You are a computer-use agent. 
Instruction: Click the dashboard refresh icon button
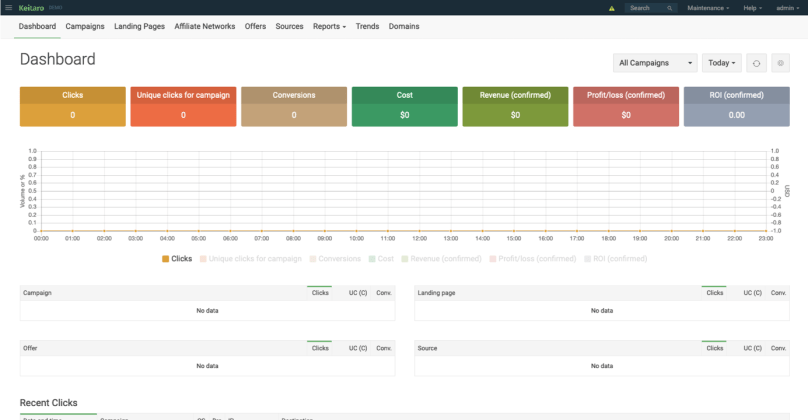click(756, 63)
